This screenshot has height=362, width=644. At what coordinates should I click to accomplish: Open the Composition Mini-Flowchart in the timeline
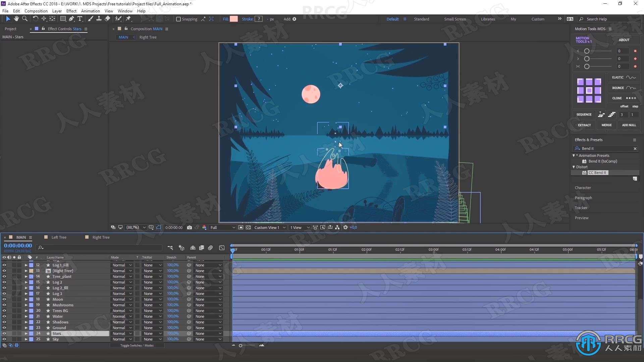coord(170,248)
